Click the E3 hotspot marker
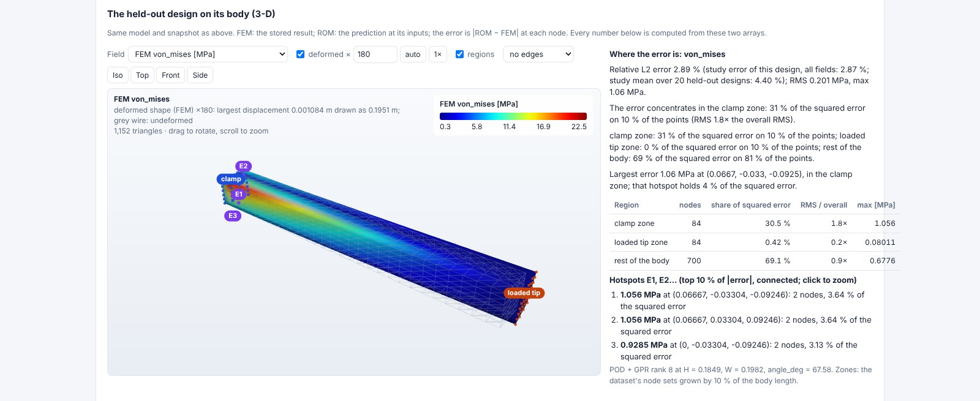This screenshot has width=980, height=401. pos(233,215)
